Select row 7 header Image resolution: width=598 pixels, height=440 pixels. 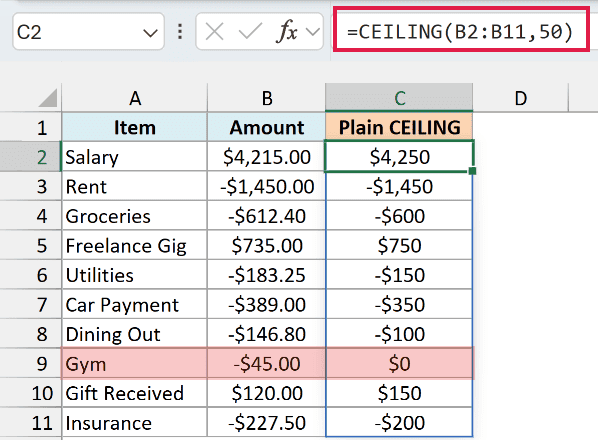coord(31,304)
